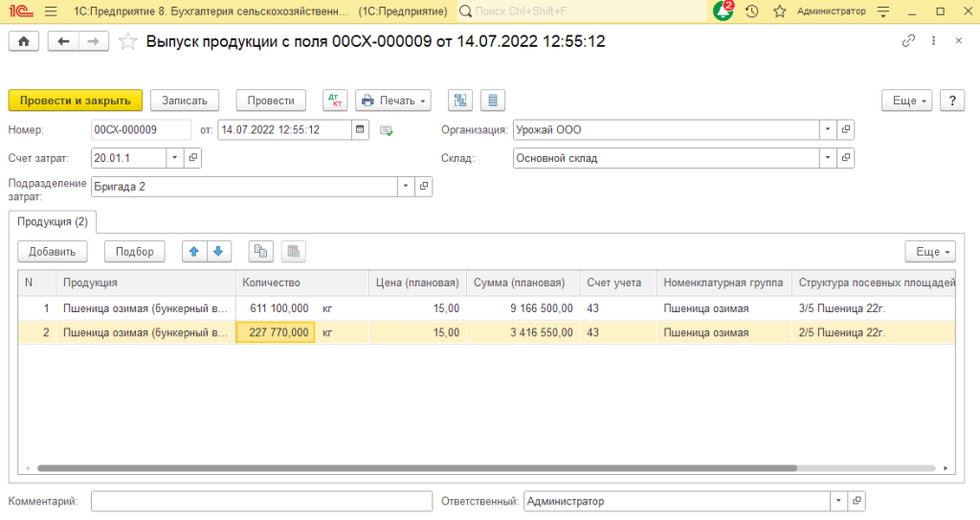
Task: Add document to favorites with star icon
Action: [127, 41]
